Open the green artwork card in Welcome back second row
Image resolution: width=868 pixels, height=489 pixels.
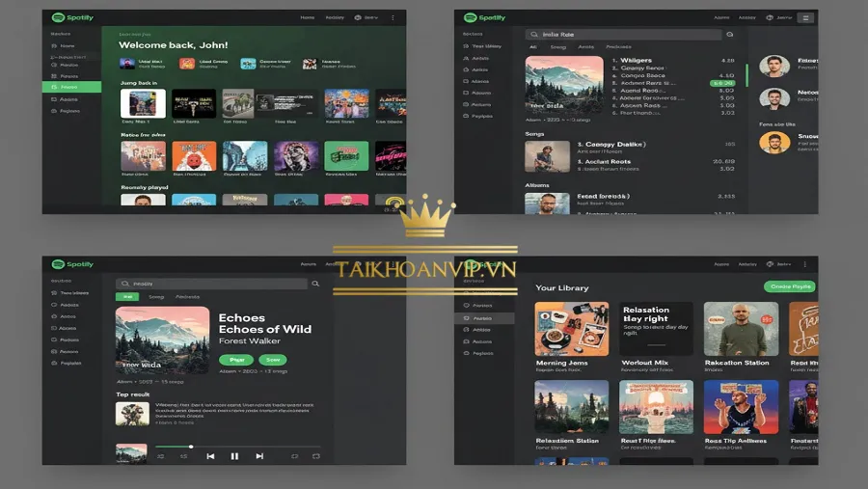pos(346,155)
